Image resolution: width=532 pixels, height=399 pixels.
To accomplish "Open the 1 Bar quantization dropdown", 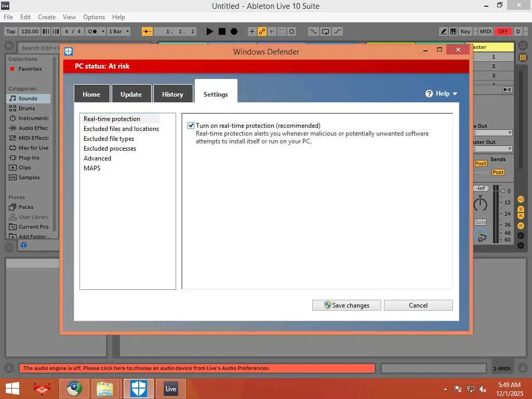I will (119, 32).
